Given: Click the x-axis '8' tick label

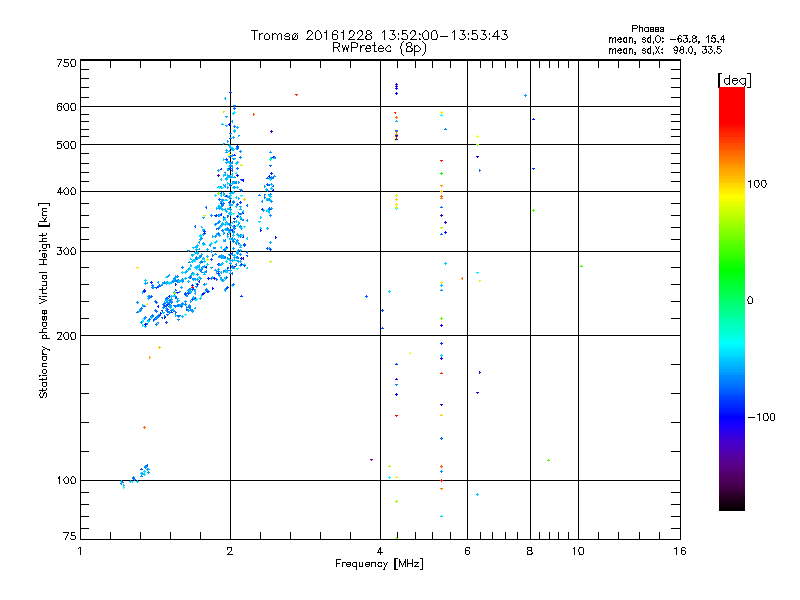Looking at the screenshot, I should (530, 551).
